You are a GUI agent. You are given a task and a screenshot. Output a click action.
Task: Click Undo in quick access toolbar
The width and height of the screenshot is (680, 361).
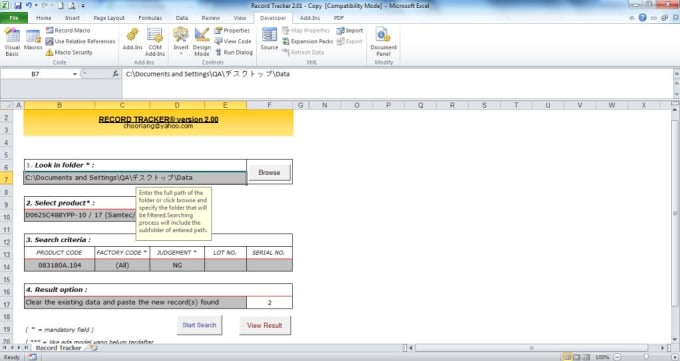pyautogui.click(x=29, y=6)
